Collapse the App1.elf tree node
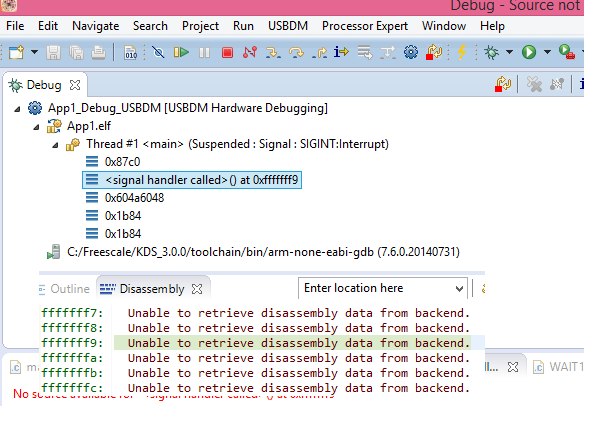The width and height of the screenshot is (600, 437). (36, 127)
